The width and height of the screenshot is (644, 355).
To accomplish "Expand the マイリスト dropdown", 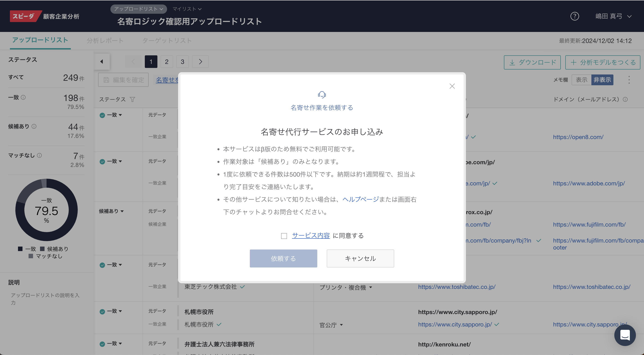I will click(187, 9).
